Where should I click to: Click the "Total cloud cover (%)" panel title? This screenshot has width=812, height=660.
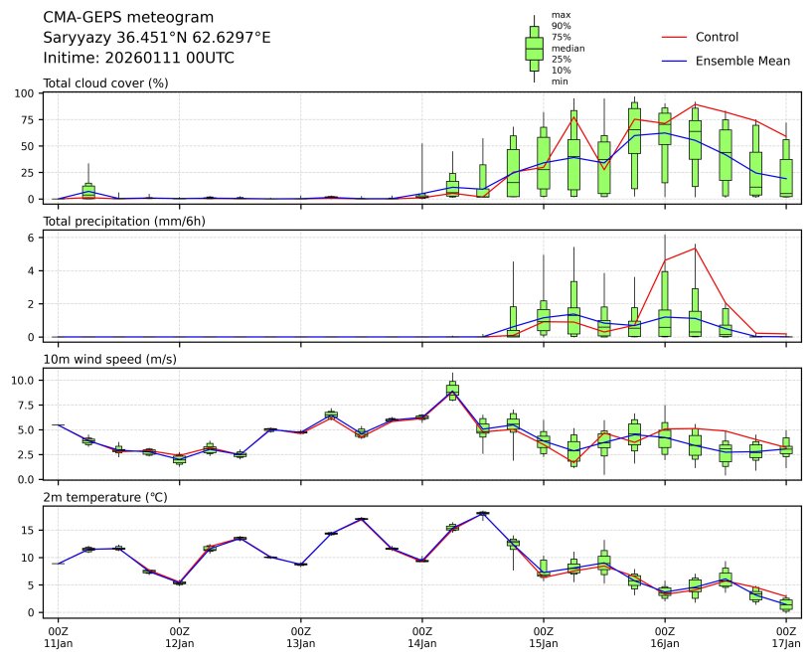(x=105, y=83)
